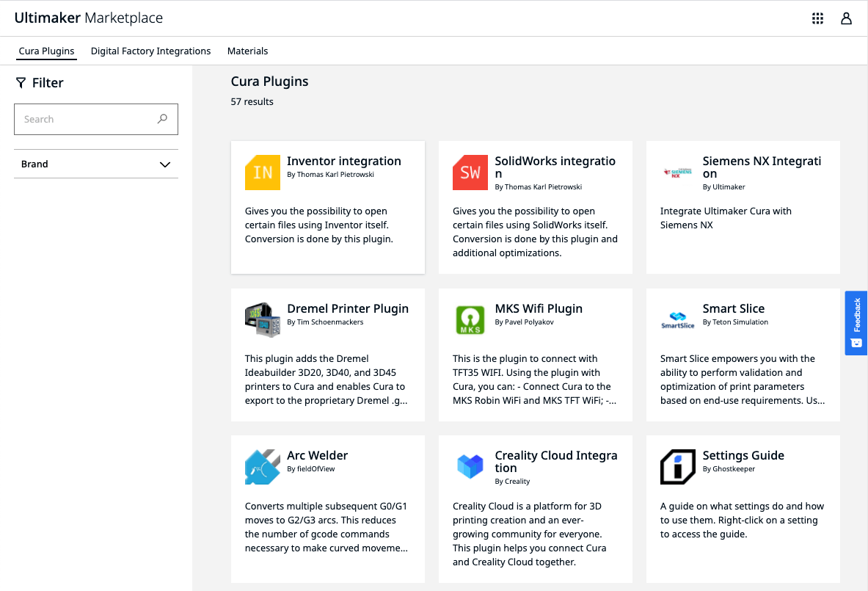Click the Creality Cloud description paragraph
The image size is (868, 591).
pyautogui.click(x=529, y=534)
